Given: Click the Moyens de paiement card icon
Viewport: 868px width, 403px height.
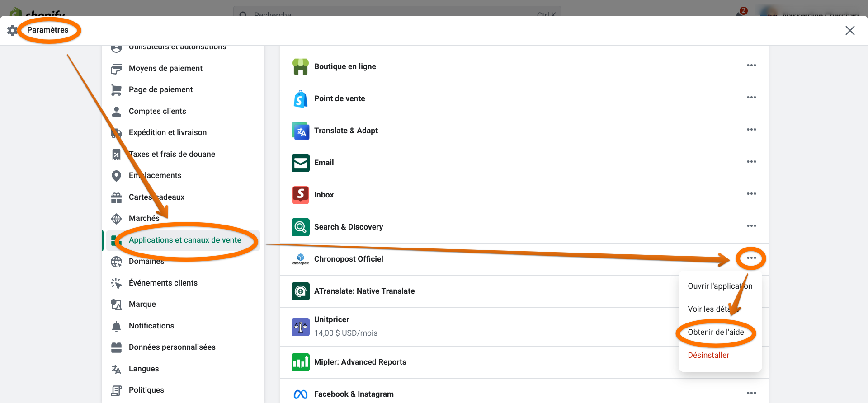Looking at the screenshot, I should (x=116, y=69).
